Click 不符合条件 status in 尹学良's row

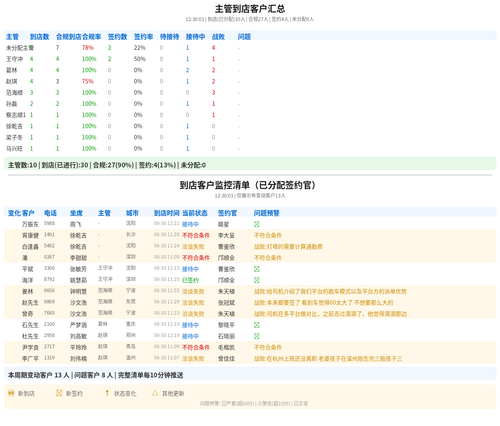click(x=196, y=347)
